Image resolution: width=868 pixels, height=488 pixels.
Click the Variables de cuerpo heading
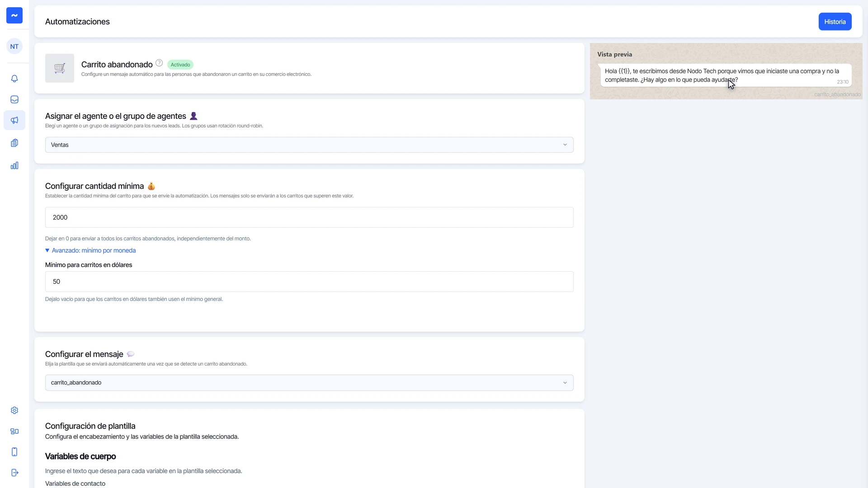point(80,456)
